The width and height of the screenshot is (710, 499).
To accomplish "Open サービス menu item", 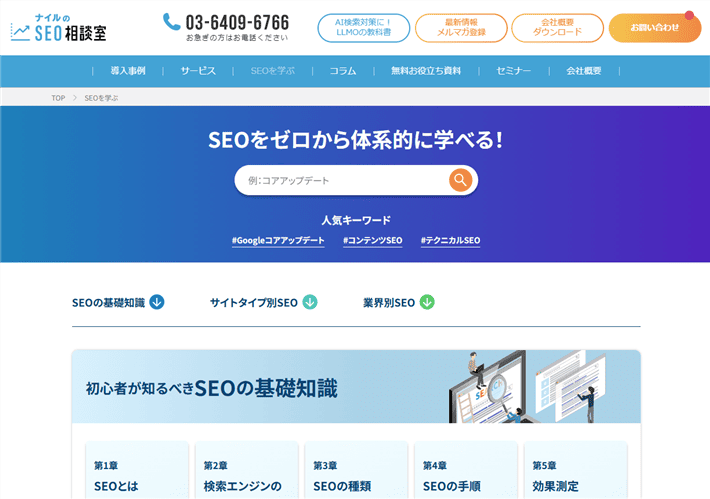I will pos(198,71).
